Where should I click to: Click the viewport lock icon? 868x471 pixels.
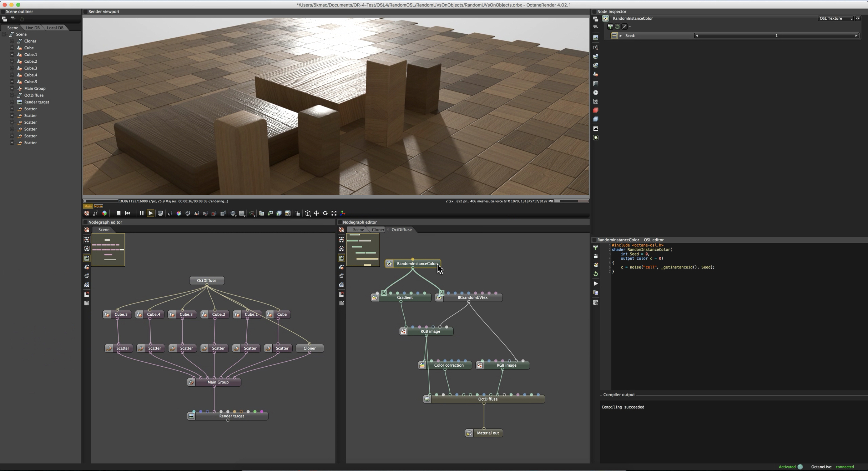[x=298, y=214]
